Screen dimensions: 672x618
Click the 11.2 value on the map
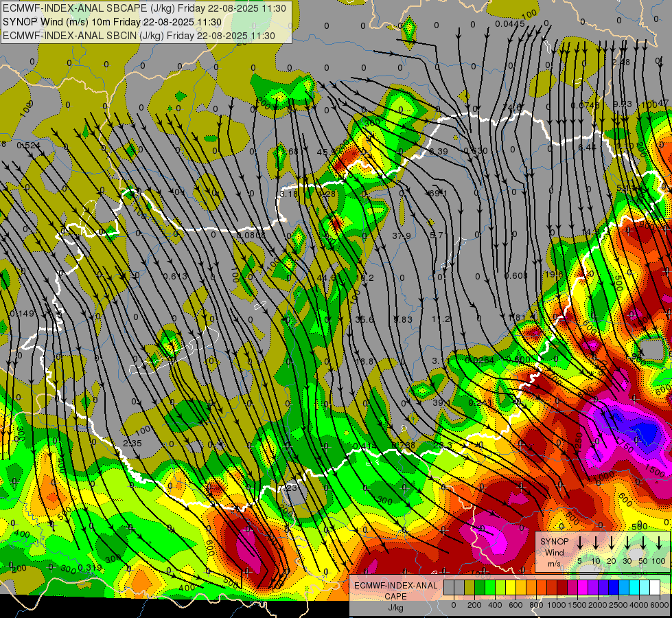pos(441,319)
